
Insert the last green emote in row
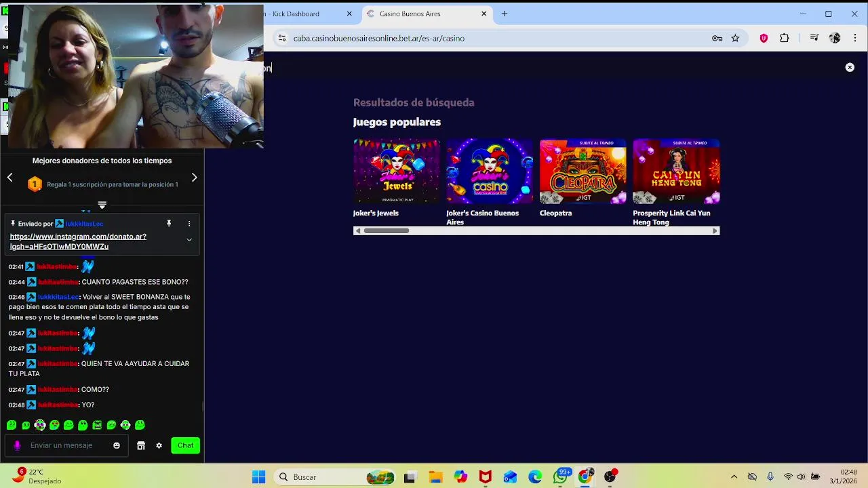pos(140,425)
